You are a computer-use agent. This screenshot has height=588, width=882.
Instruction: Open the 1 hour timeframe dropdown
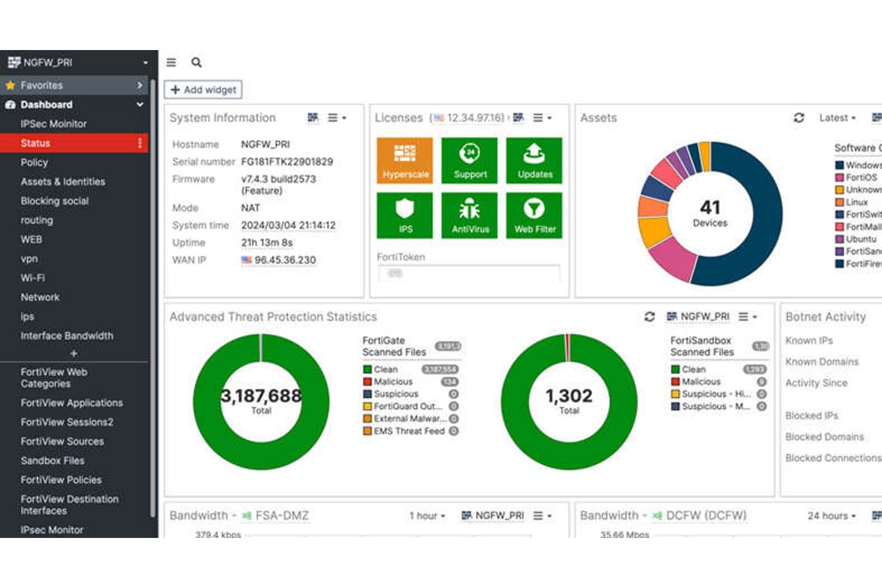pos(427,516)
